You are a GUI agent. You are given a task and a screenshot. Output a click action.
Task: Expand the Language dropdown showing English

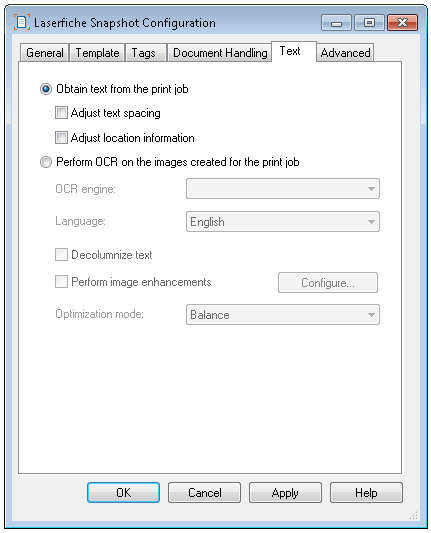pos(283,222)
